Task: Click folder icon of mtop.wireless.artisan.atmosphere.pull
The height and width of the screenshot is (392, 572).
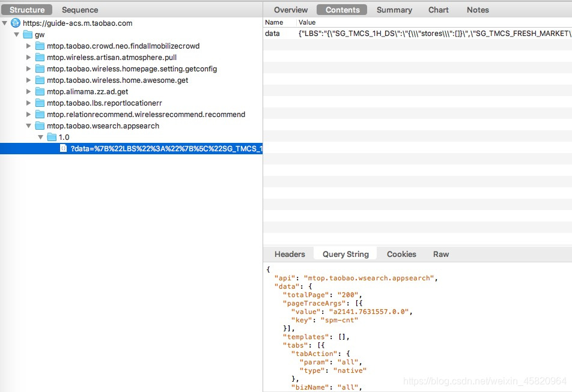Action: 40,57
